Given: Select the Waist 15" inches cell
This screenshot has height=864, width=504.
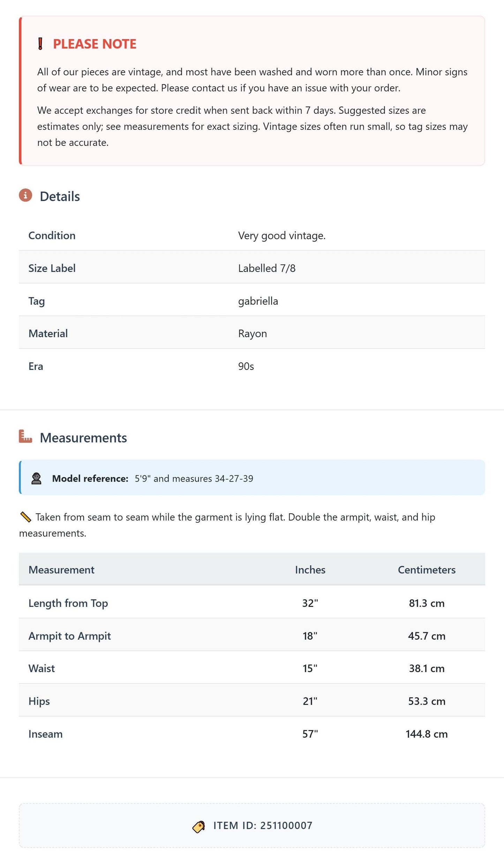Looking at the screenshot, I should [310, 668].
